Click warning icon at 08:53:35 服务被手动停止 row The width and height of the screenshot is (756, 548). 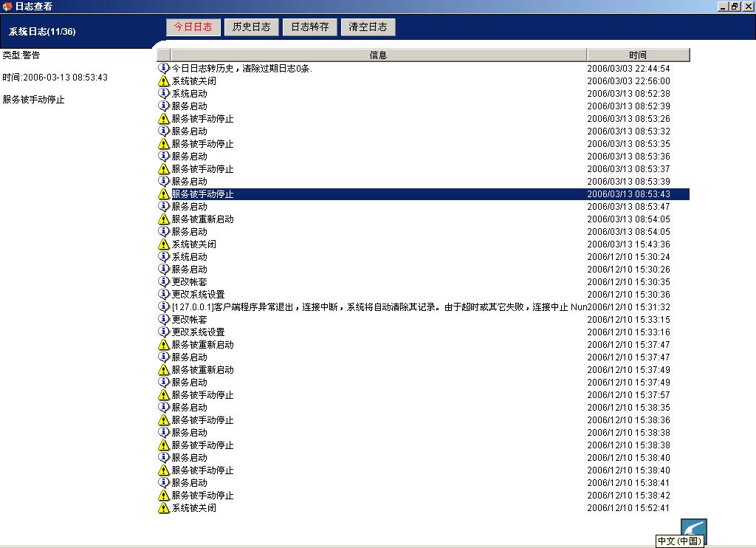pos(164,143)
